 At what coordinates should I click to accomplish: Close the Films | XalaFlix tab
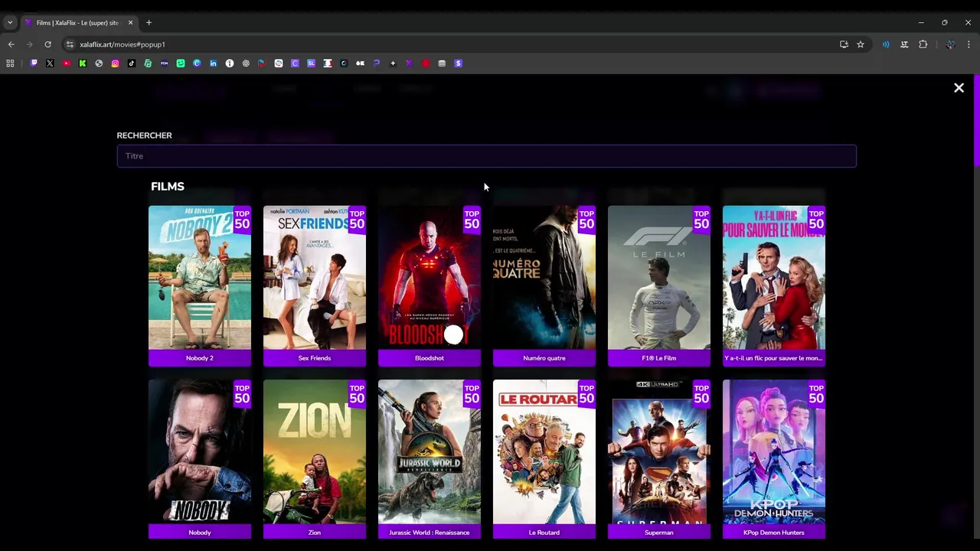(130, 22)
